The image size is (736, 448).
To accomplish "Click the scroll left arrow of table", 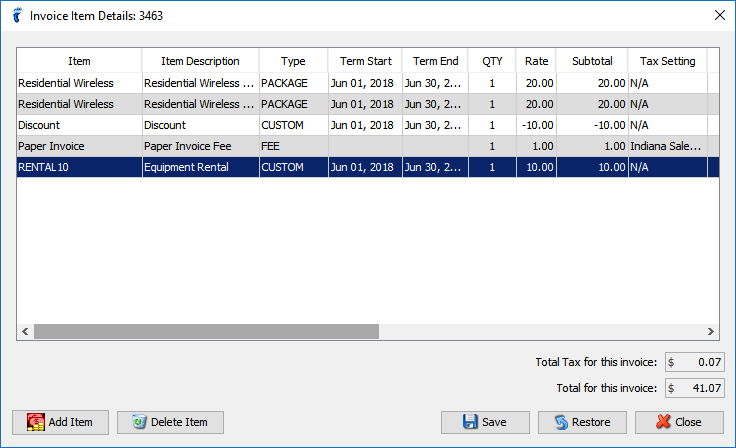I will tap(25, 332).
